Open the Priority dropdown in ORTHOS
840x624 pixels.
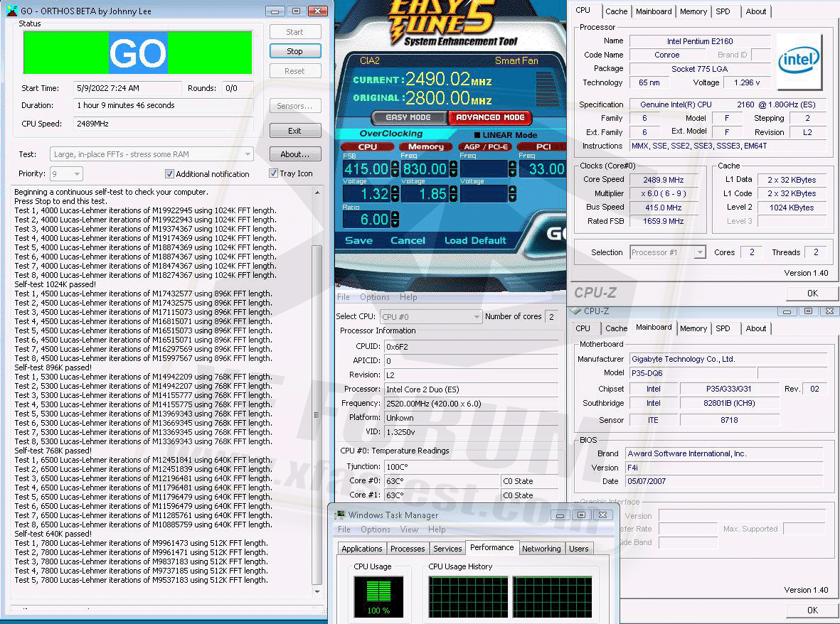(x=66, y=174)
